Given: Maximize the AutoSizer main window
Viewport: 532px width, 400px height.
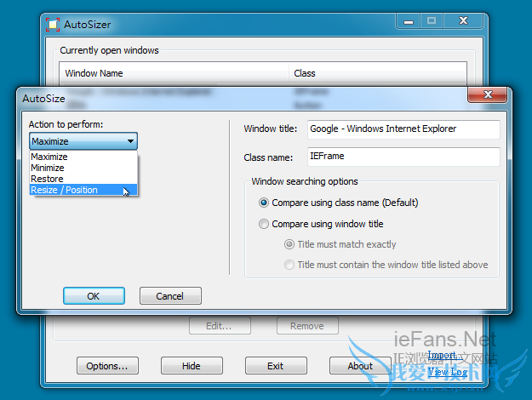Looking at the screenshot, I should click(x=432, y=21).
